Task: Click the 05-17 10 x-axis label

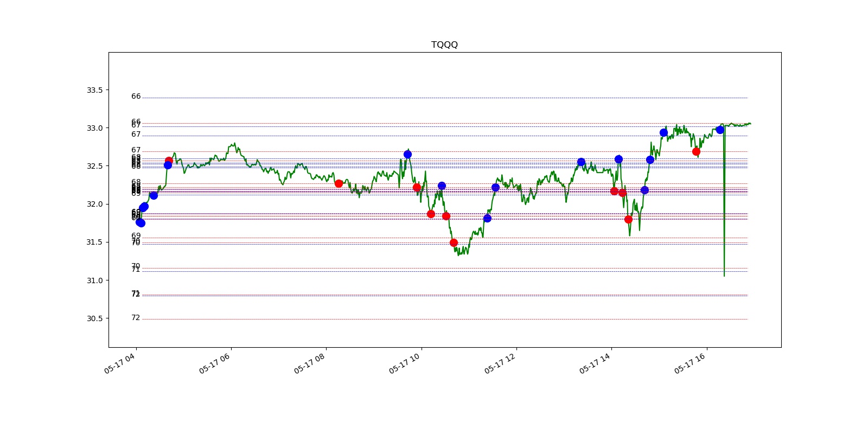Action: pyautogui.click(x=405, y=363)
